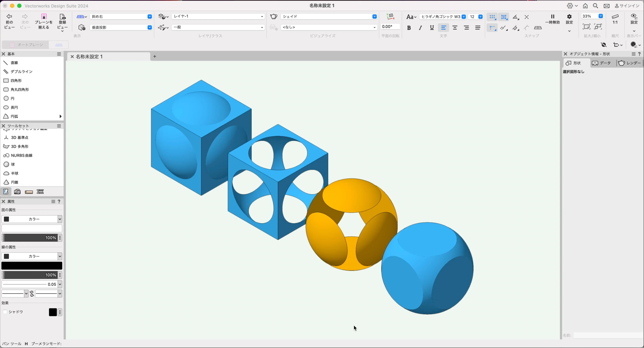
Task: Open the 基本 palette menu
Action: [59, 54]
